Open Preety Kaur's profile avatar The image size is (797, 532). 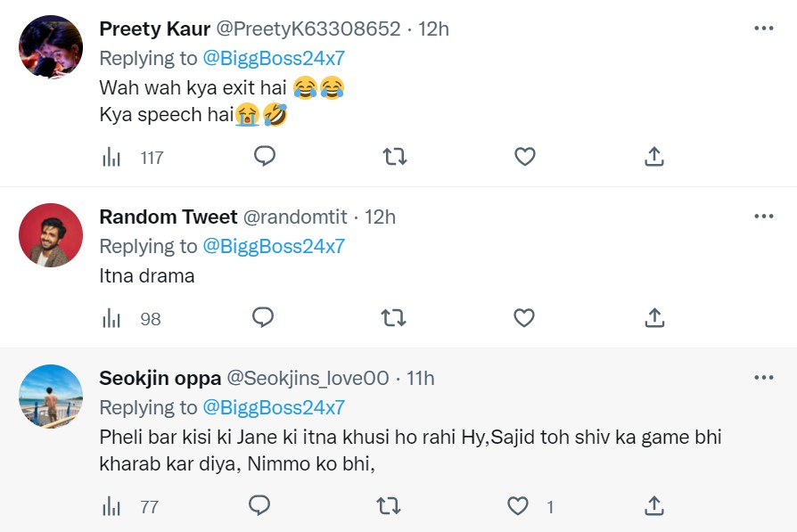coord(51,47)
